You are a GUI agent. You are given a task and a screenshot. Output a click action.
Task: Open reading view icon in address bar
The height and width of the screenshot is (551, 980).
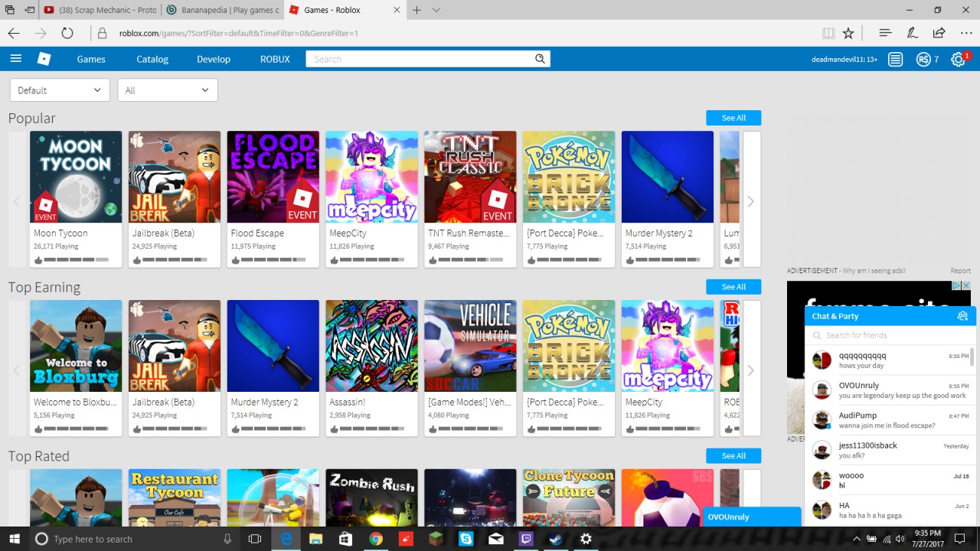click(828, 33)
